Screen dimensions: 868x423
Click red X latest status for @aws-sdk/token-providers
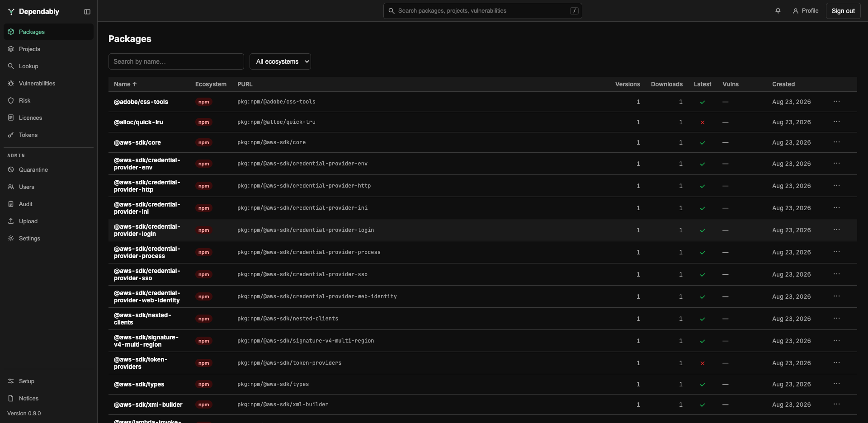pyautogui.click(x=703, y=363)
